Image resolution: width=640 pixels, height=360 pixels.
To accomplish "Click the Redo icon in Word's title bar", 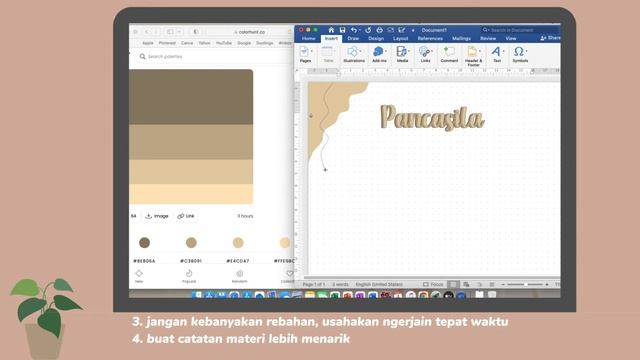I will 368,30.
